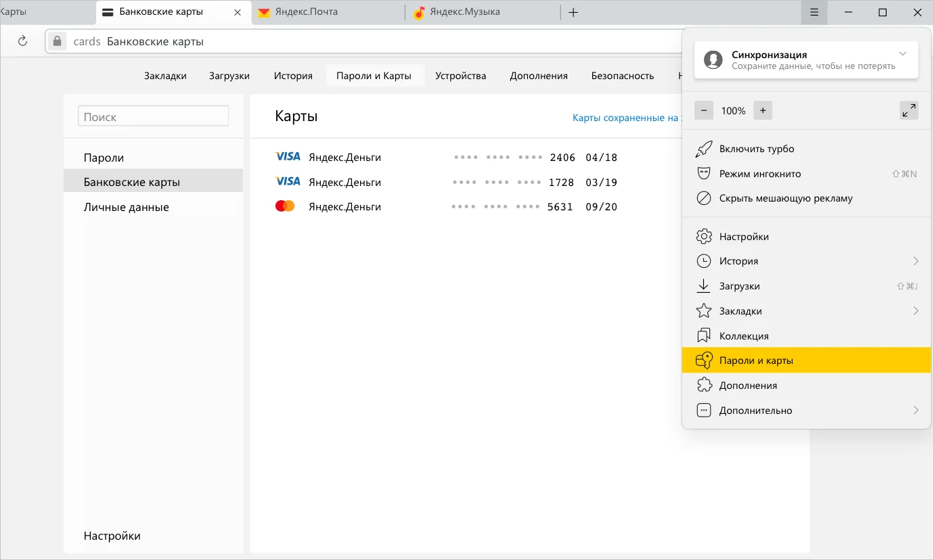
Task: Click the history clock icon
Action: coord(704,261)
